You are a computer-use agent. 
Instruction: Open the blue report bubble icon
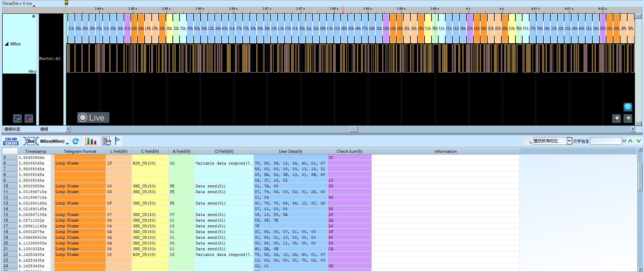click(x=628, y=107)
